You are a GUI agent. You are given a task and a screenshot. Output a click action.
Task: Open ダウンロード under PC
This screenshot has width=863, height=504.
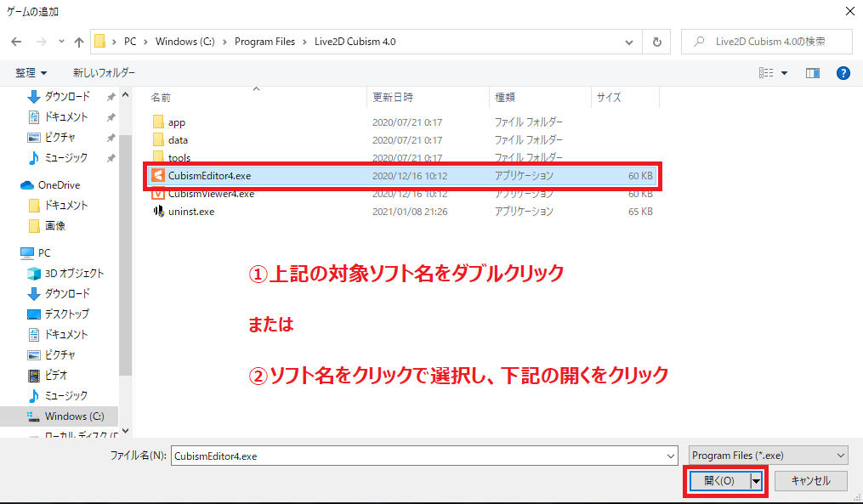coord(66,293)
